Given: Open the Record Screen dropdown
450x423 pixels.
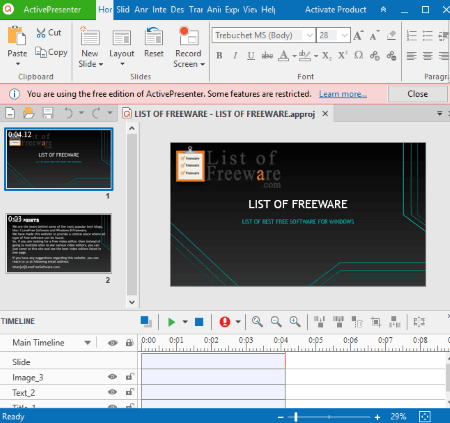Looking at the screenshot, I should [x=202, y=64].
